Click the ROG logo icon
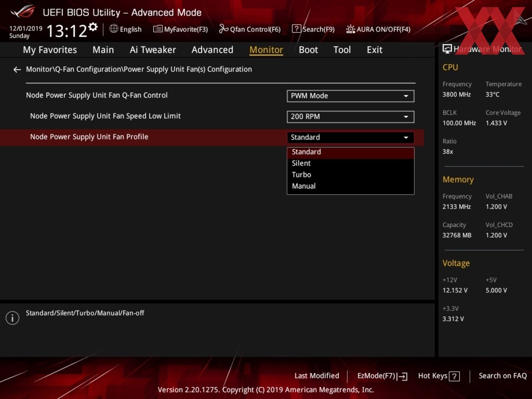The image size is (532, 399). tap(23, 12)
